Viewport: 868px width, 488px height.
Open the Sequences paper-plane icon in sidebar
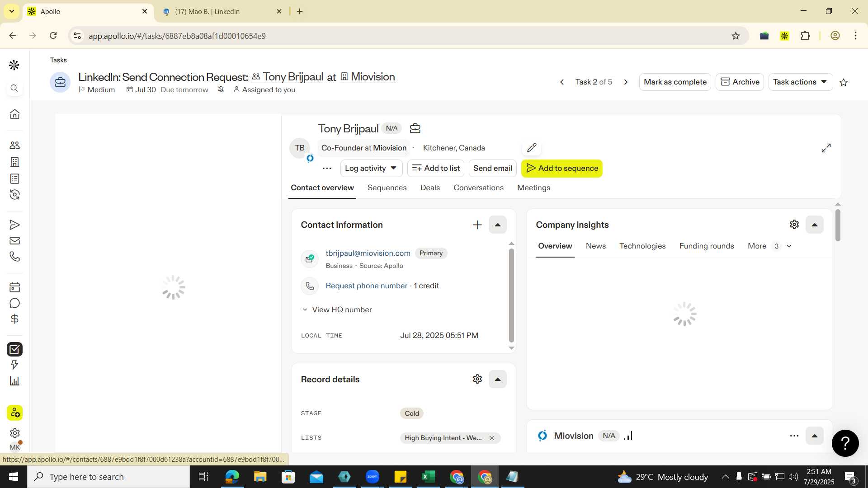[14, 225]
